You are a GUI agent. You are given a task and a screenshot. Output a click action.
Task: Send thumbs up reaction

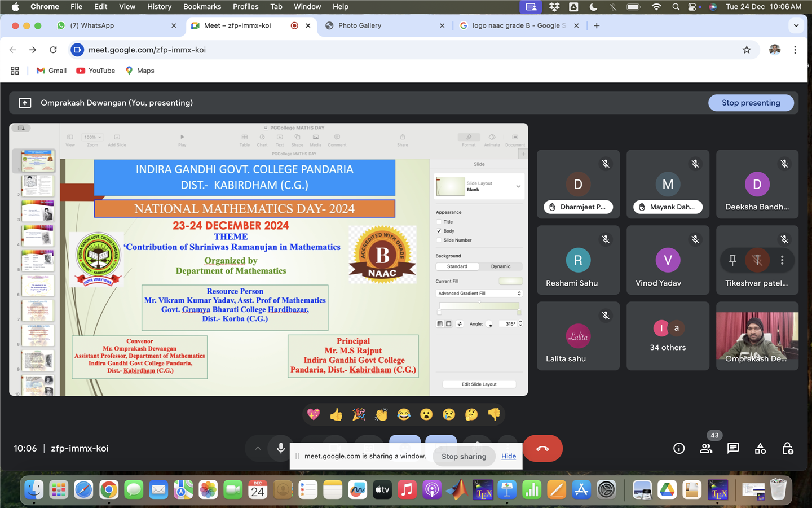336,415
